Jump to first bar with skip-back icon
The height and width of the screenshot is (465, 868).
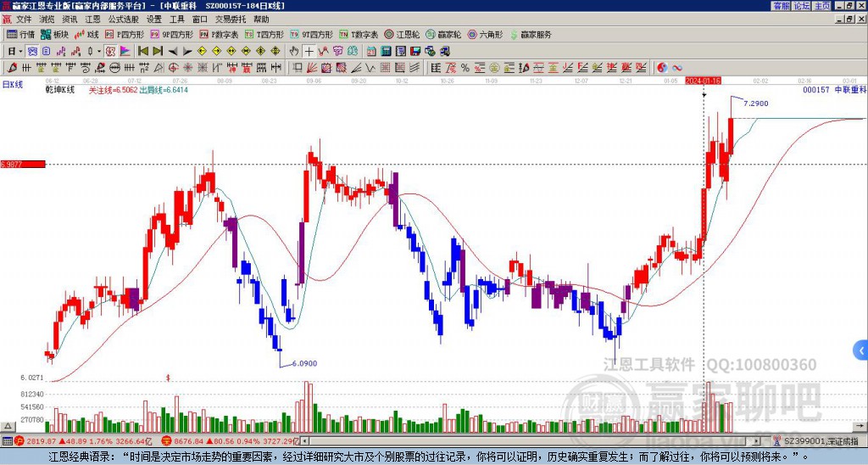[x=142, y=52]
